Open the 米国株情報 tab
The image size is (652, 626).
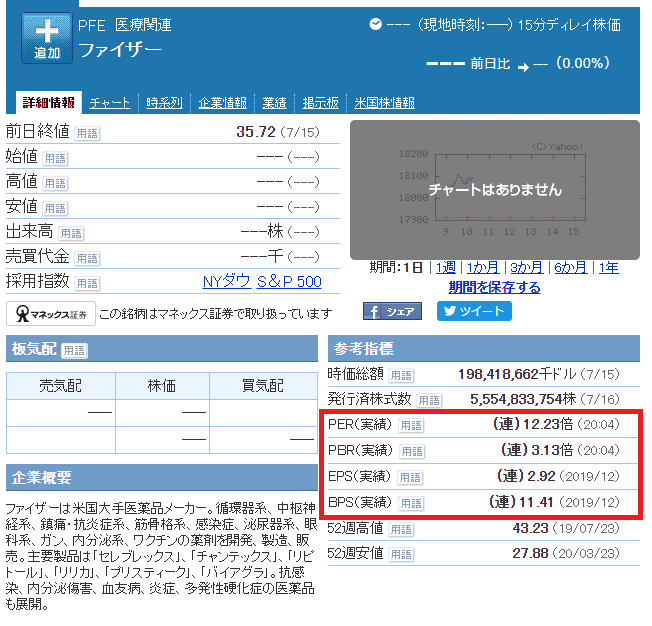[384, 103]
